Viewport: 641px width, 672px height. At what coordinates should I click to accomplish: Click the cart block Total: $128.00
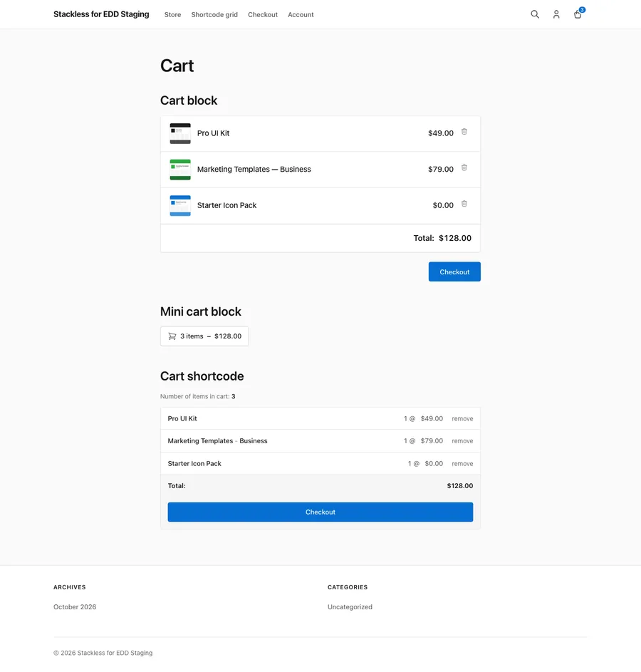(442, 238)
